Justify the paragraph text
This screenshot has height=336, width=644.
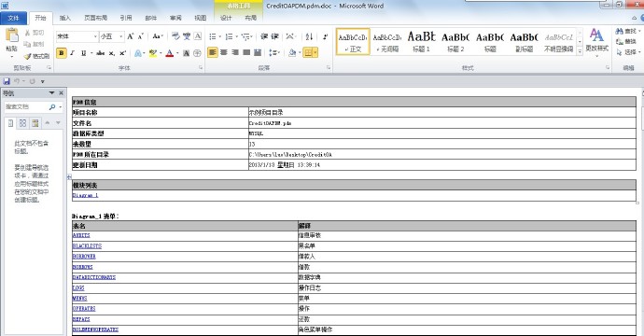point(246,52)
